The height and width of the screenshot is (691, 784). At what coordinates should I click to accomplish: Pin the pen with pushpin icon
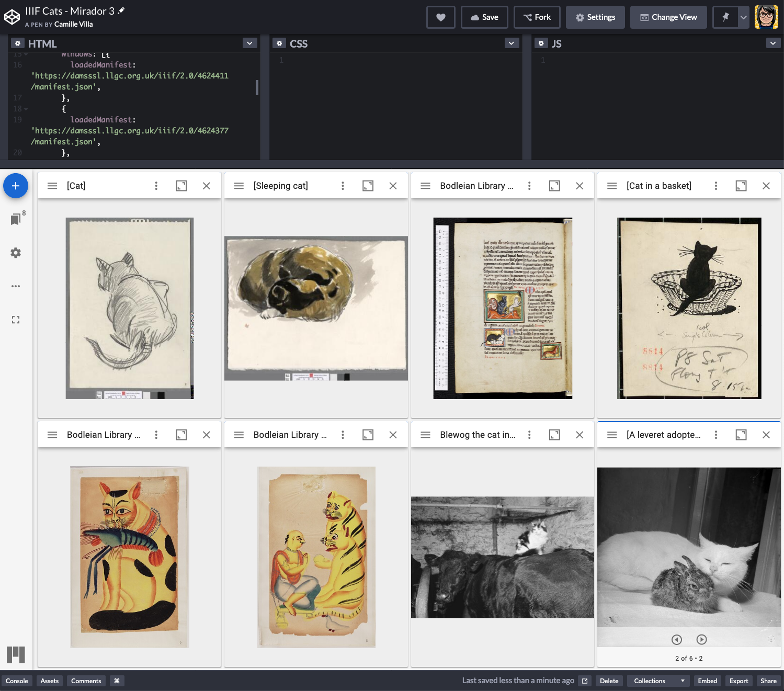coord(725,17)
